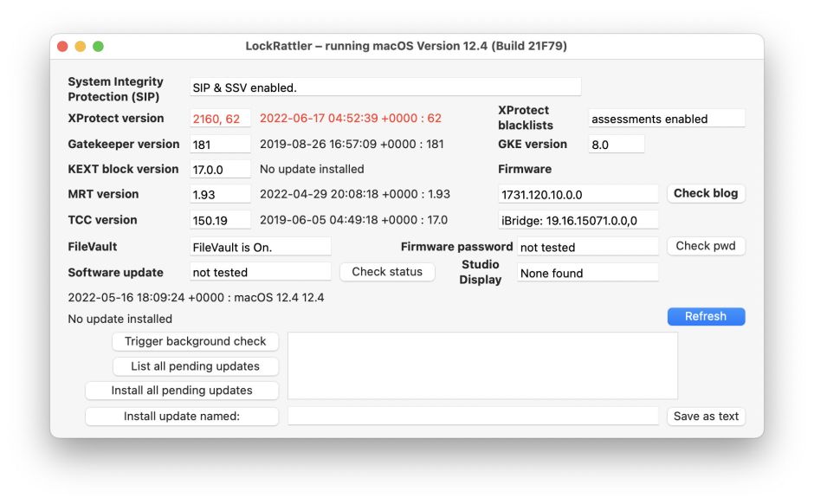Click the Refresh button
The height and width of the screenshot is (504, 814).
pyautogui.click(x=706, y=317)
